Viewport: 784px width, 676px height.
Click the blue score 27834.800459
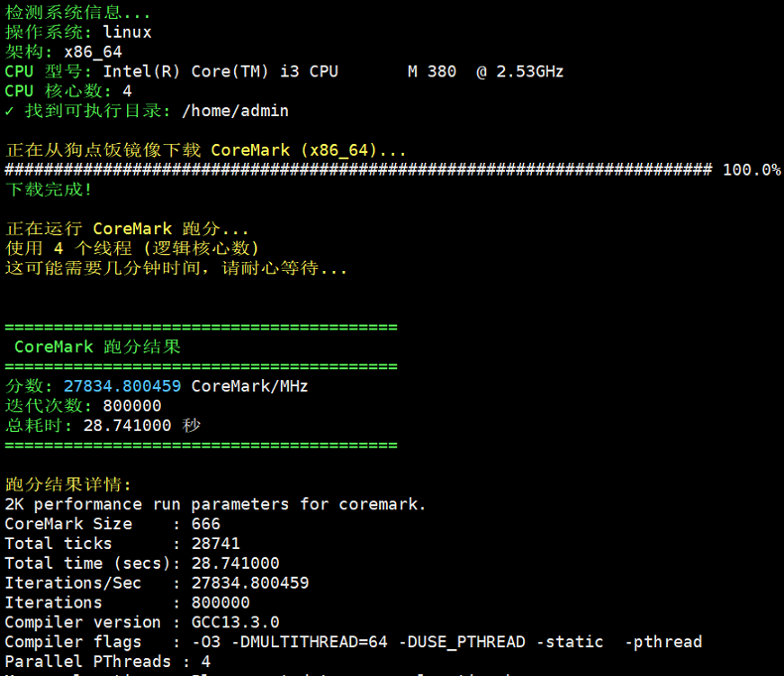click(x=123, y=385)
